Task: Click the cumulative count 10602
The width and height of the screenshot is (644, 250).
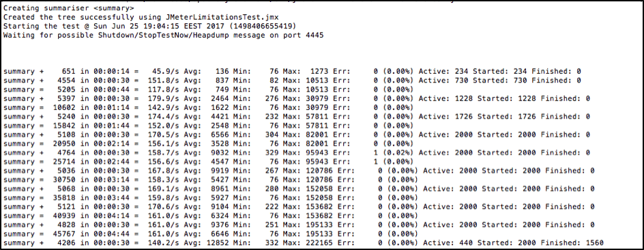Action: pyautogui.click(x=64, y=108)
